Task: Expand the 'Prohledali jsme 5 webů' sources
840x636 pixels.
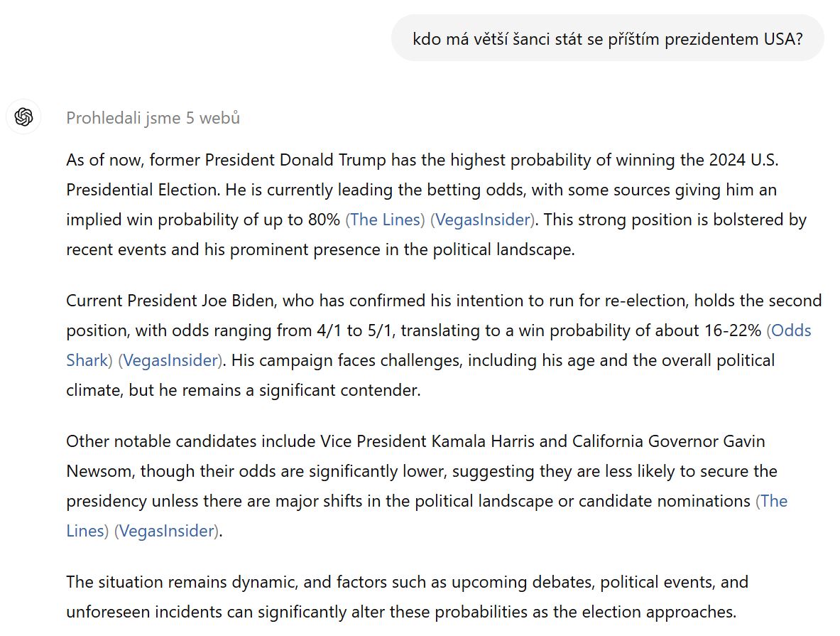Action: tap(153, 117)
